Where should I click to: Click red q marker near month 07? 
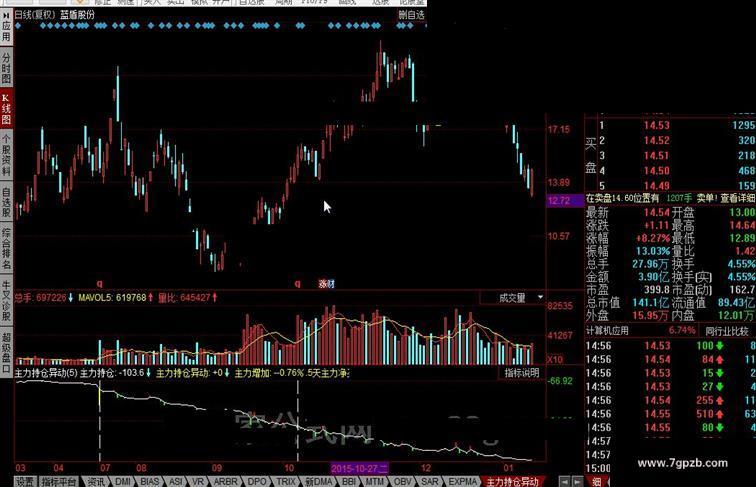[100, 284]
